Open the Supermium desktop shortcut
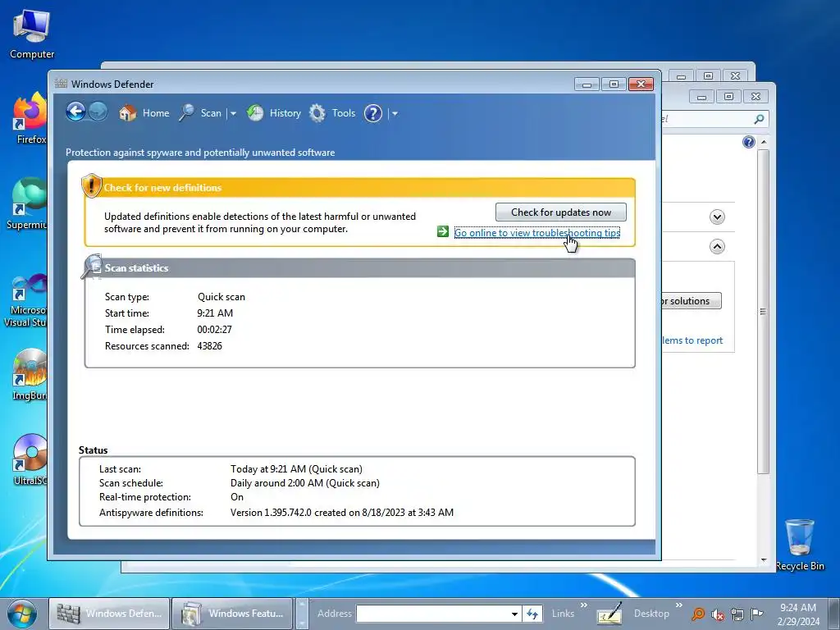 click(27, 203)
